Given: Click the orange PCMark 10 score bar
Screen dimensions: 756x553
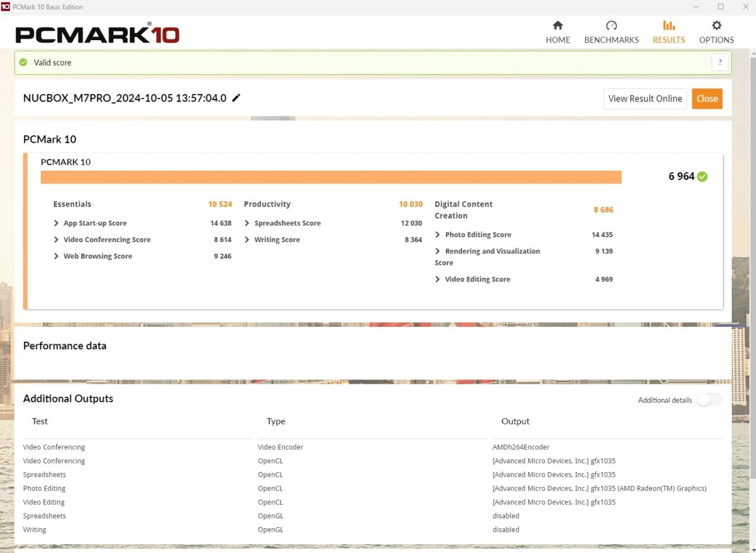Looking at the screenshot, I should click(331, 177).
